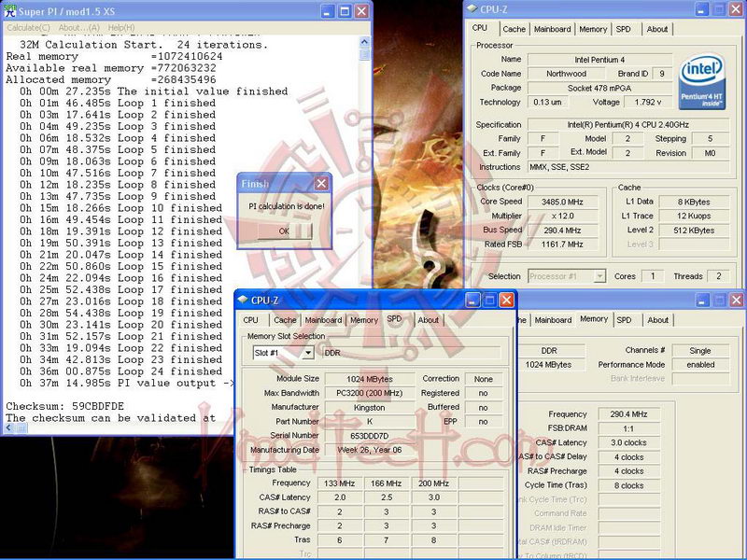
Task: Select CPU tab in CPU-Z SPD window
Action: click(x=250, y=320)
